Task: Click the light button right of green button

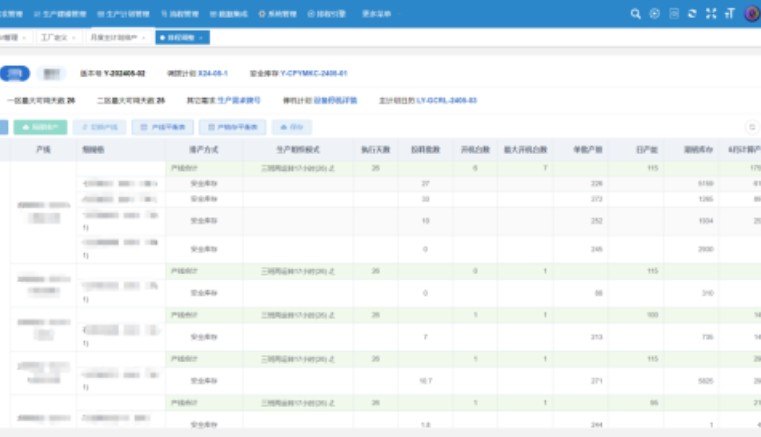Action: pyautogui.click(x=99, y=127)
